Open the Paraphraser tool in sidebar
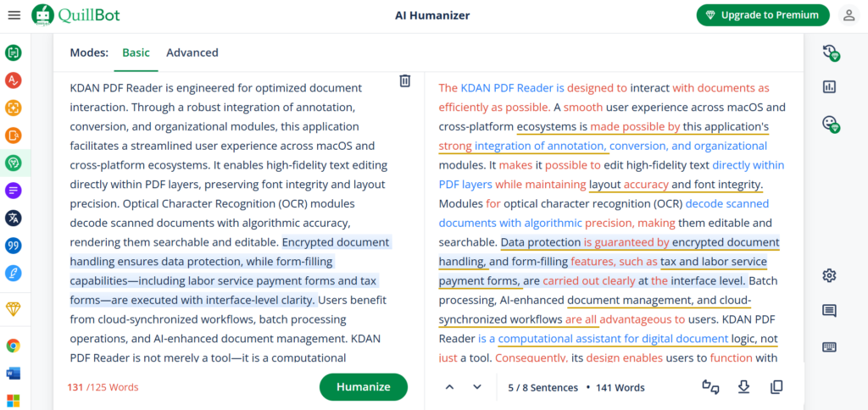 click(14, 53)
